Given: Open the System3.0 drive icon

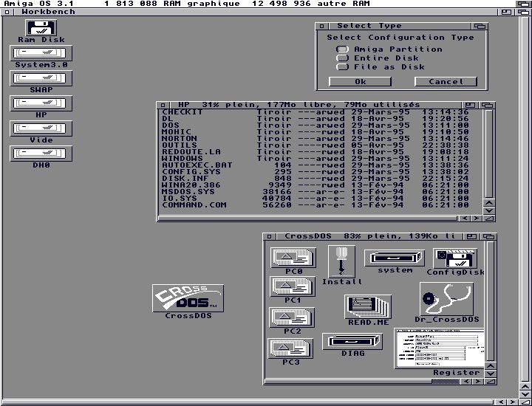Looking at the screenshot, I should tap(41, 53).
